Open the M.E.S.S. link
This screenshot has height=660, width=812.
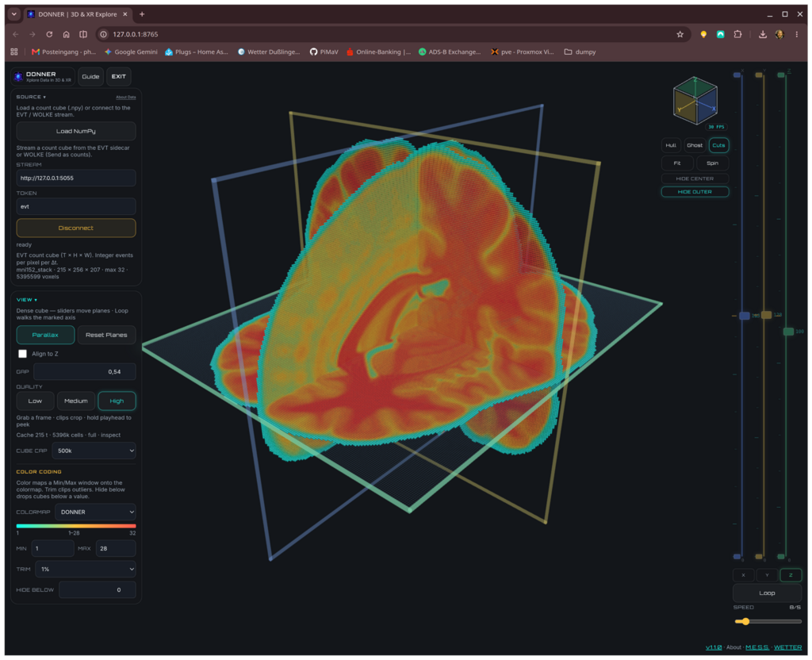757,647
